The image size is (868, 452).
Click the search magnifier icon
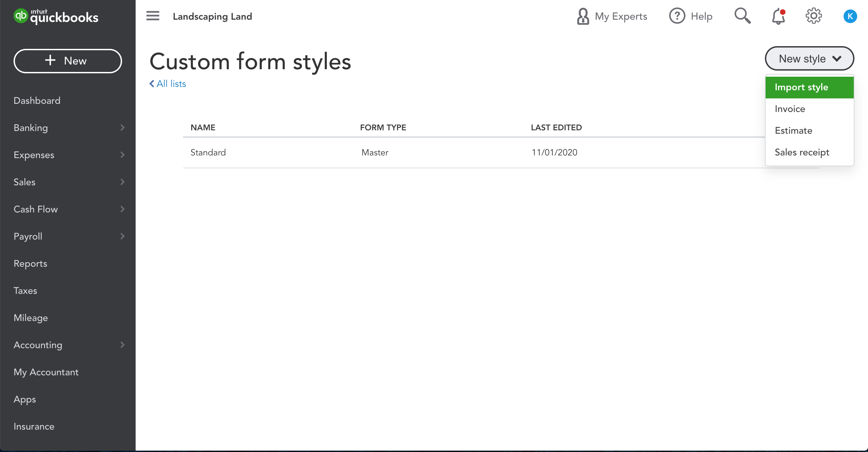(x=743, y=16)
